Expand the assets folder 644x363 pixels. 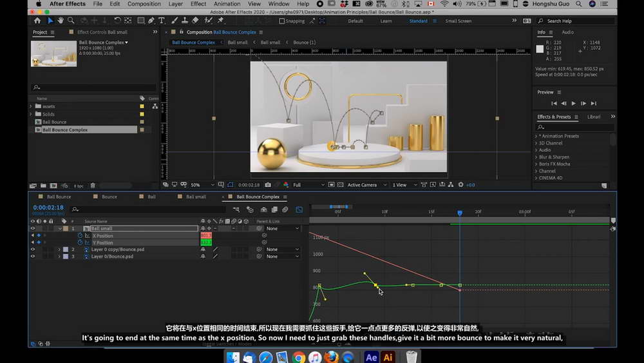pyautogui.click(x=31, y=106)
